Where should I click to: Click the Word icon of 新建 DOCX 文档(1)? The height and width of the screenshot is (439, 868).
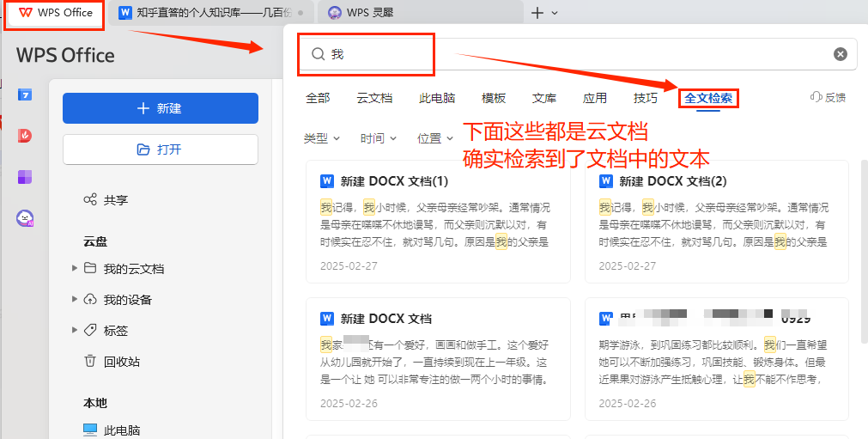[x=326, y=181]
